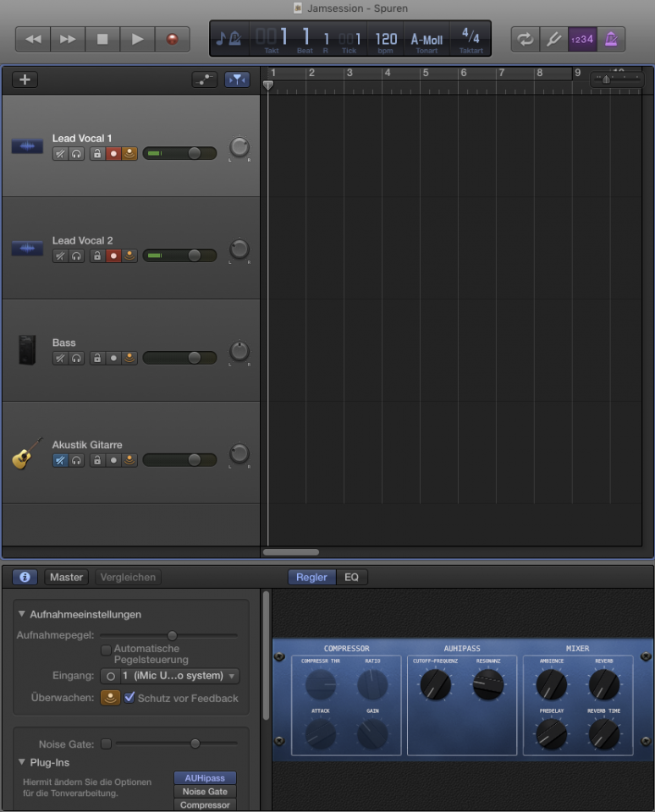Click the Aufnahmepegel slider
The width and height of the screenshot is (655, 812).
click(168, 635)
